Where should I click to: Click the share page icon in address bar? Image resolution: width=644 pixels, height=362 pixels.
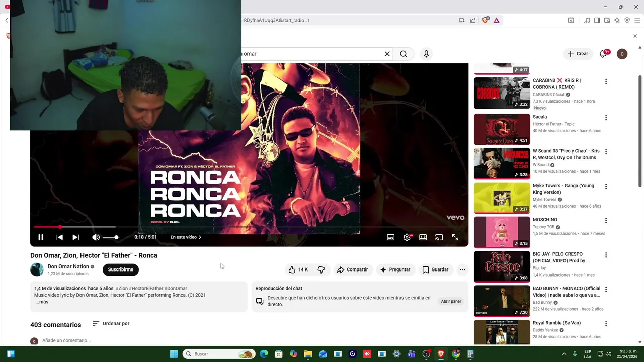coord(473,20)
